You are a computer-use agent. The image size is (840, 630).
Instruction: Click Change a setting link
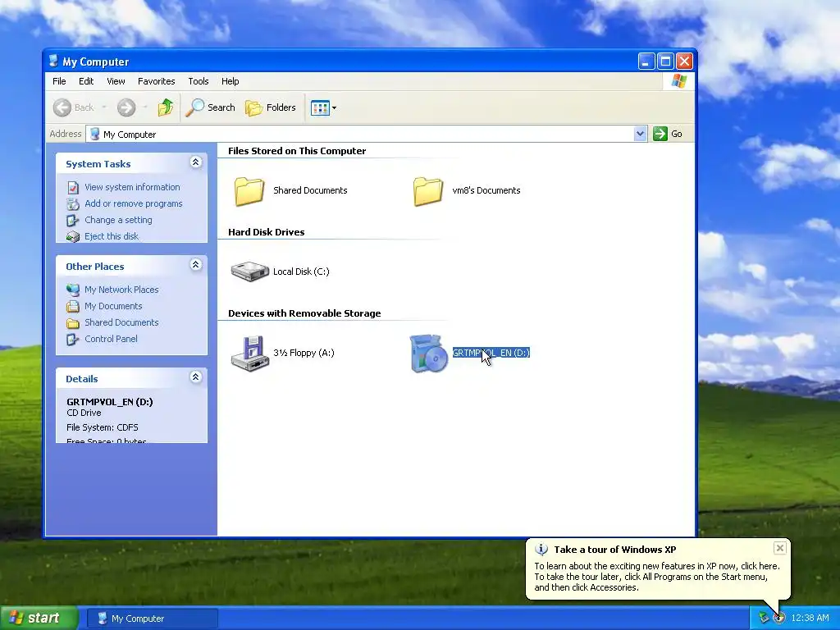tap(118, 220)
